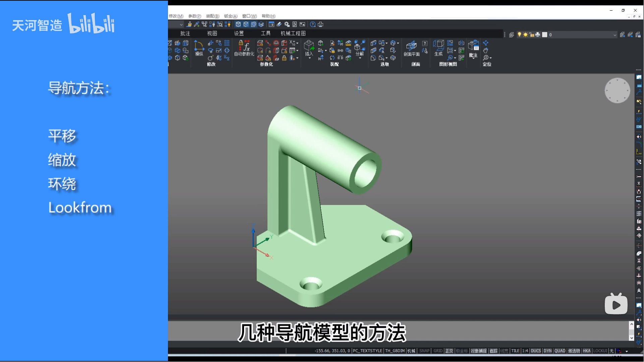Click the print icon in the toolbar

coord(320,24)
